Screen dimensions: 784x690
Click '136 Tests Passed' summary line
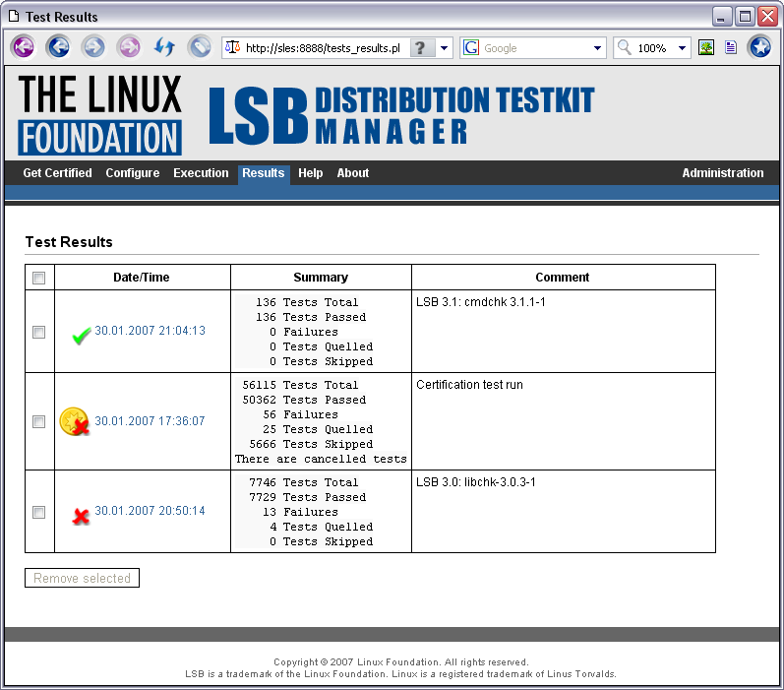point(311,317)
